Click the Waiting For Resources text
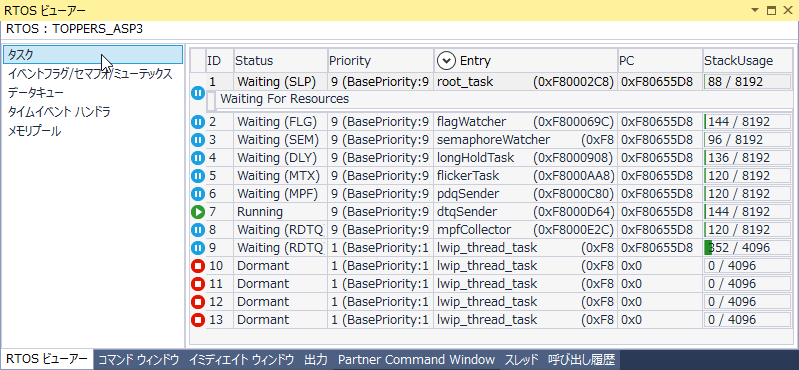The width and height of the screenshot is (799, 370). pos(284,99)
